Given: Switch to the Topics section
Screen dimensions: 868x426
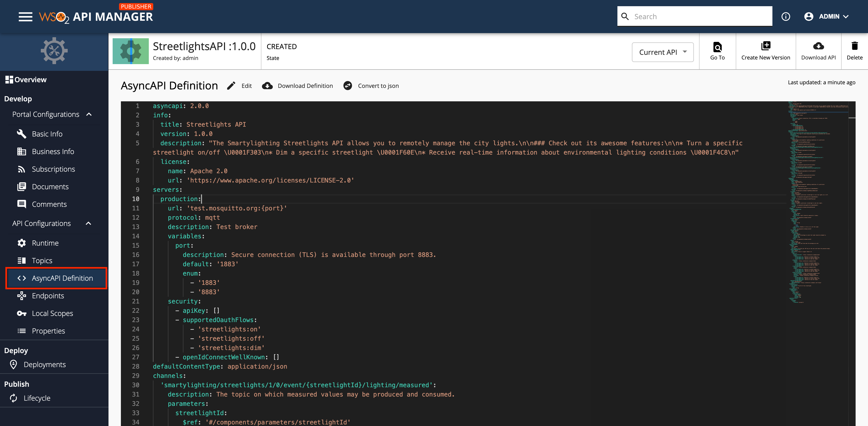Looking at the screenshot, I should [42, 260].
